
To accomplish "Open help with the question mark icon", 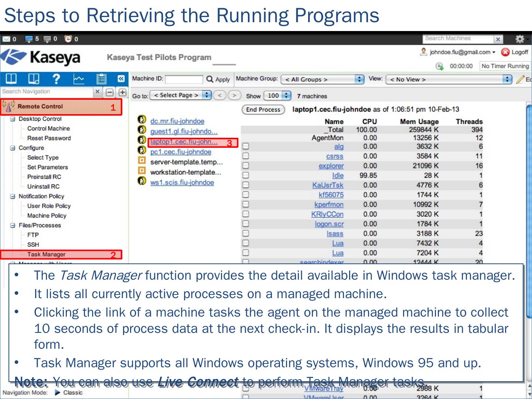I will 56,79.
